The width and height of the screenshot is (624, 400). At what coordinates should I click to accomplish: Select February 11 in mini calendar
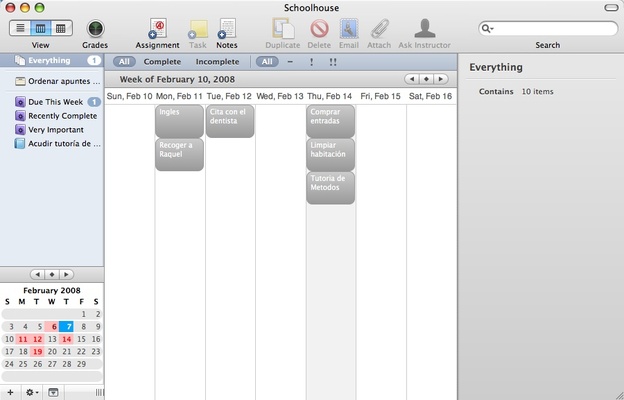pyautogui.click(x=23, y=340)
